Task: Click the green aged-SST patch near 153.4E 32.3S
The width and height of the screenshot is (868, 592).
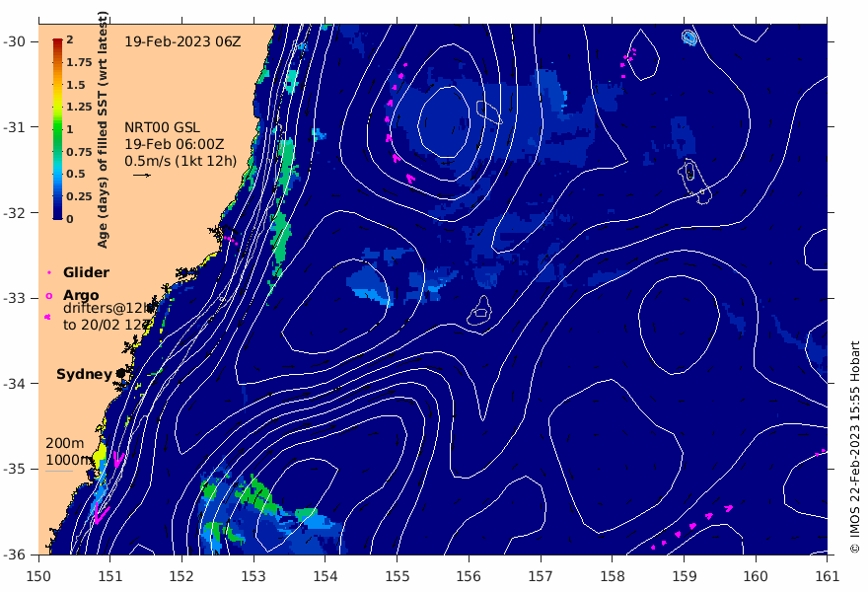Action: [281, 238]
